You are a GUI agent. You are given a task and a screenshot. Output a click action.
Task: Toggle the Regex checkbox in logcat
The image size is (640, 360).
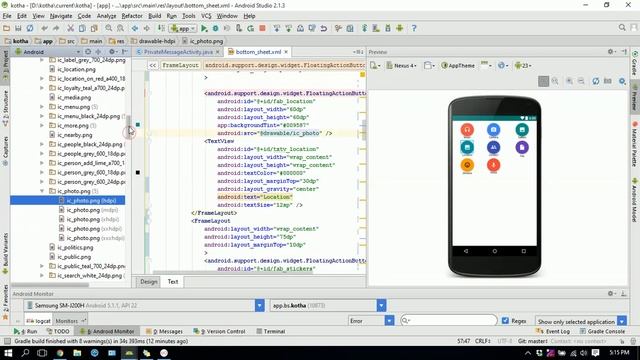click(x=505, y=321)
